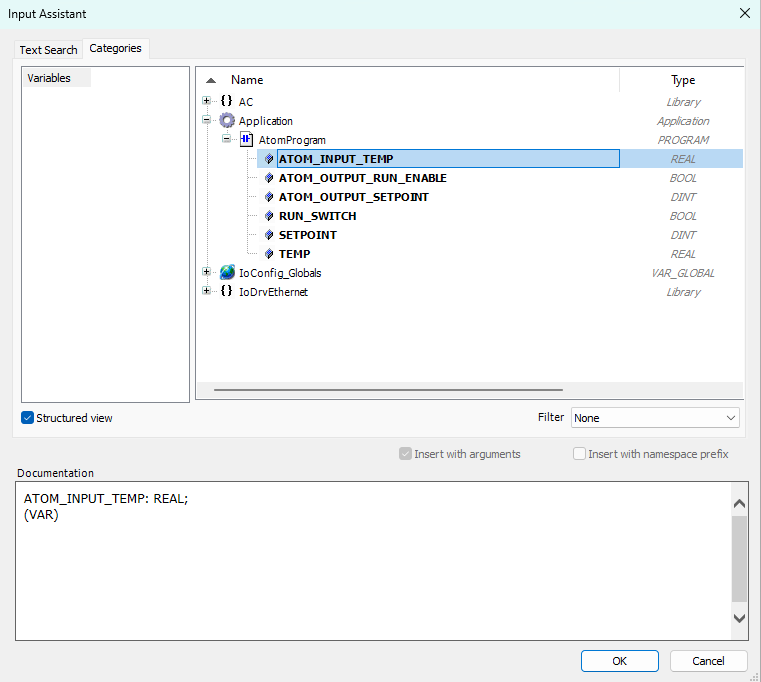The width and height of the screenshot is (761, 682).
Task: Expand the AC library node
Action: click(x=207, y=102)
